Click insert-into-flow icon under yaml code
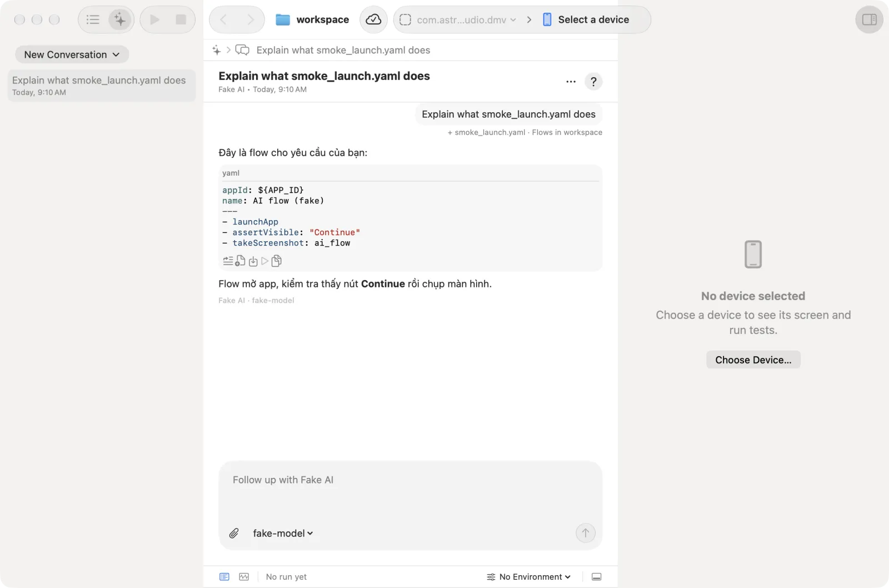889x588 pixels. click(x=228, y=261)
